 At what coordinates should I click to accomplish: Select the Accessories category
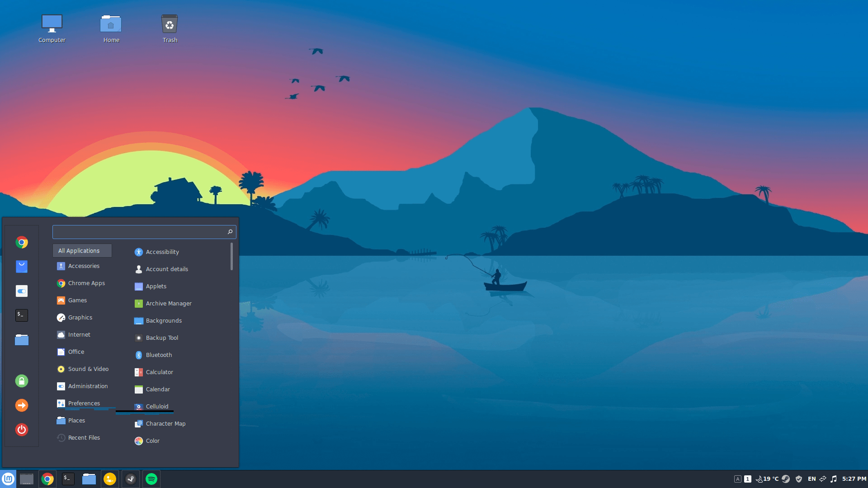tap(82, 266)
